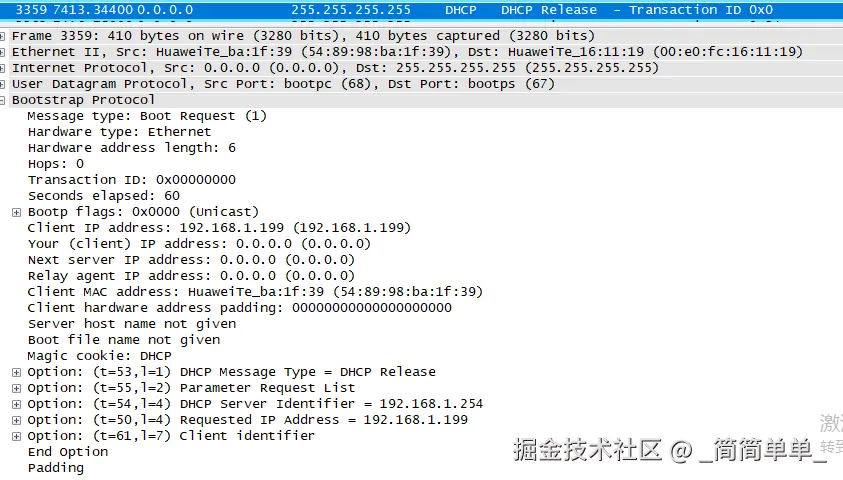Expand the DHCP Server Identifier option
The width and height of the screenshot is (843, 480).
(x=17, y=404)
